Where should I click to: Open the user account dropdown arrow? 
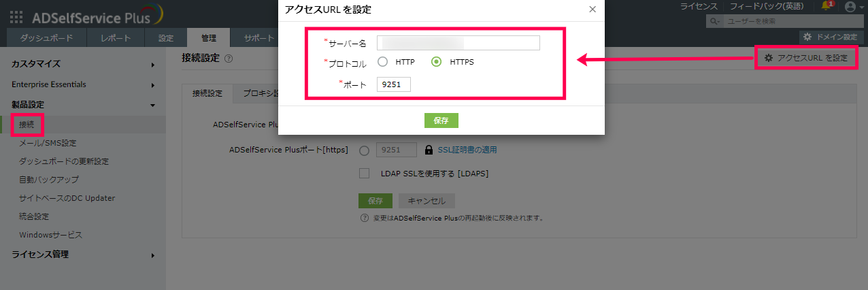[x=861, y=7]
